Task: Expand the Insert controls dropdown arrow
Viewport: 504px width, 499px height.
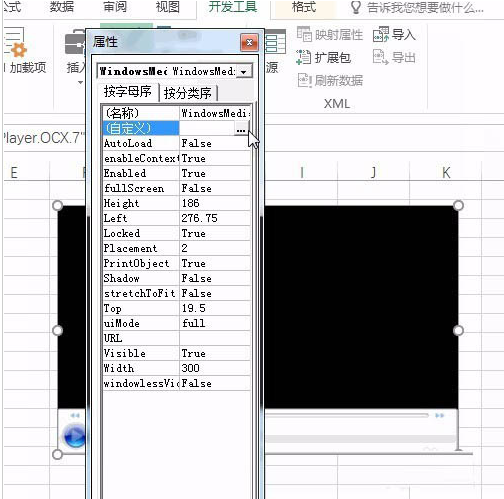Action: pos(80,82)
